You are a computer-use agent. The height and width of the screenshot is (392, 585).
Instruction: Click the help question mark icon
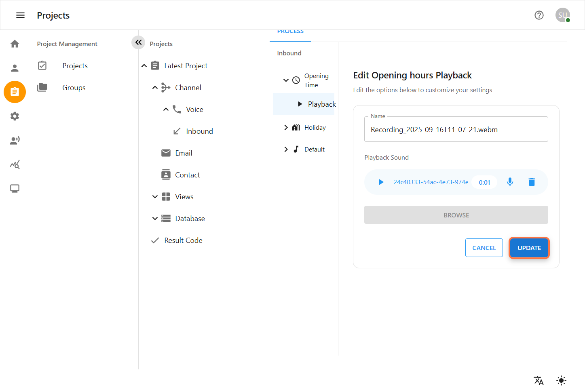click(539, 15)
